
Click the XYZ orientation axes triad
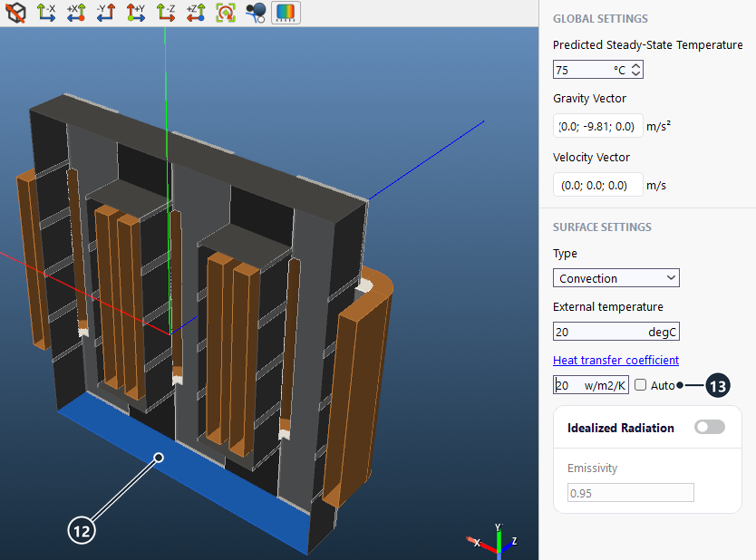pyautogui.click(x=493, y=541)
